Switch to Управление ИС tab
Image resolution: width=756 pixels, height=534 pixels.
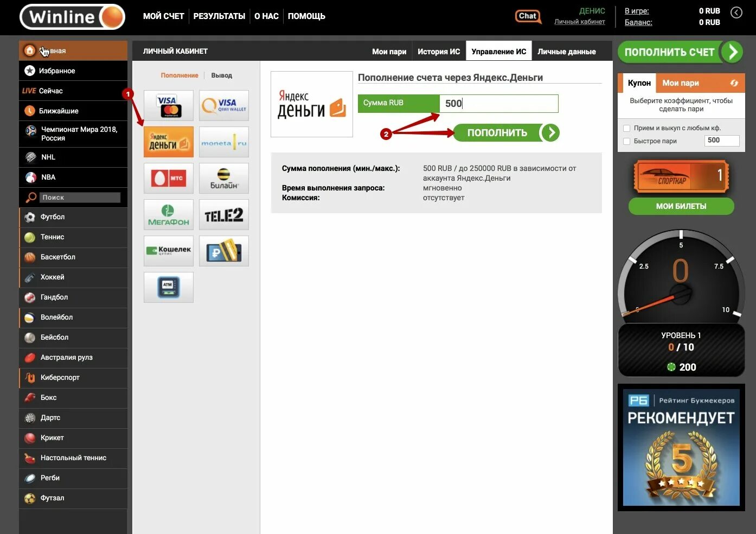[x=499, y=52]
